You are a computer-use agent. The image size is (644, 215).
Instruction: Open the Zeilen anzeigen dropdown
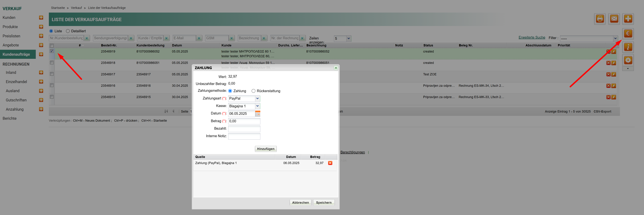(348, 39)
